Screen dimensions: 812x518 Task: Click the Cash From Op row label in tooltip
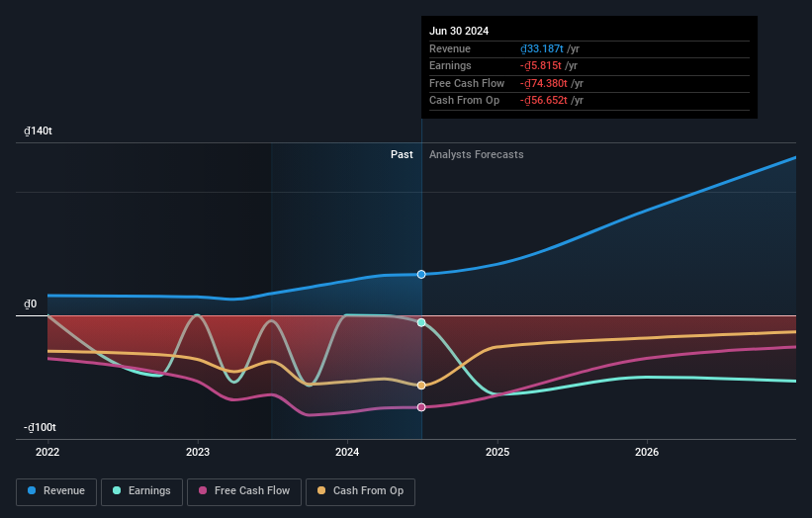click(465, 101)
